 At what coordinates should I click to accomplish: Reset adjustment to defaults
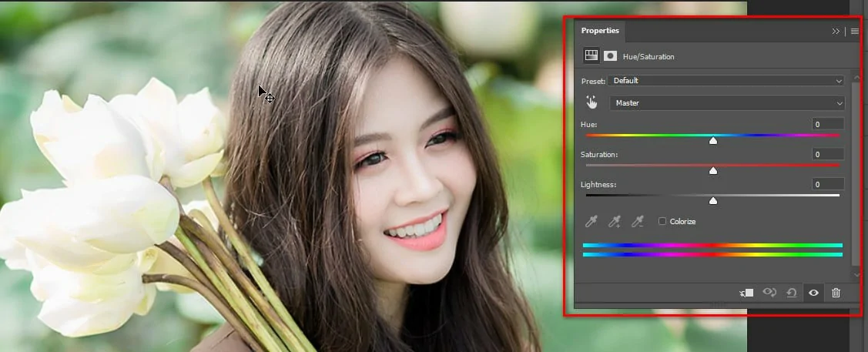click(791, 293)
